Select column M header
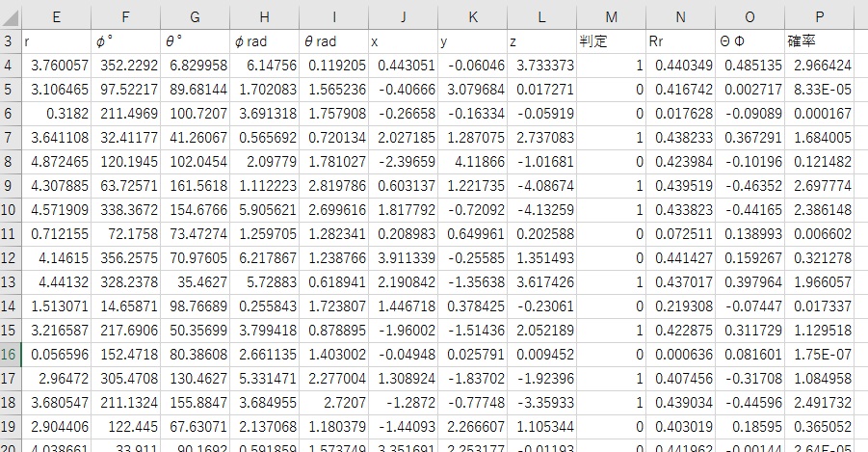Screen dimensions: 868x452 coord(612,15)
